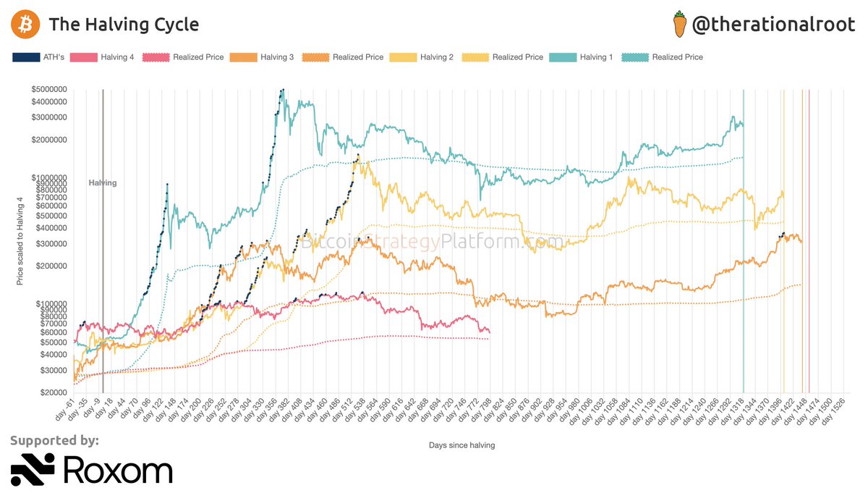Click the Days since halving axis label

[x=461, y=445]
